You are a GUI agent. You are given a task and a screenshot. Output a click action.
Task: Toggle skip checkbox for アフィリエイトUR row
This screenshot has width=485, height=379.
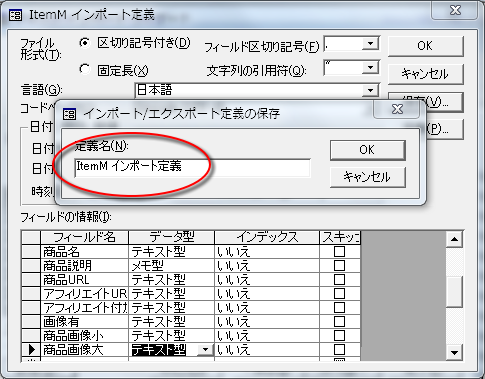click(x=339, y=293)
